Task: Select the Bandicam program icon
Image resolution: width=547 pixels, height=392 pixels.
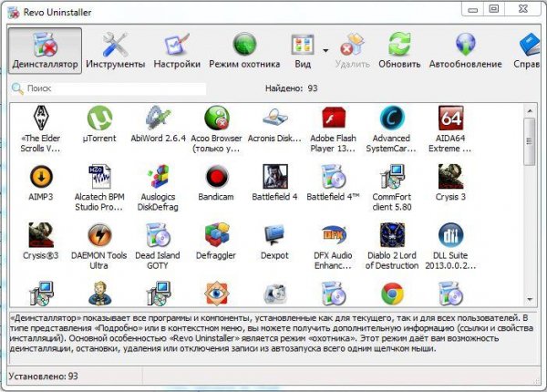Action: [217, 177]
